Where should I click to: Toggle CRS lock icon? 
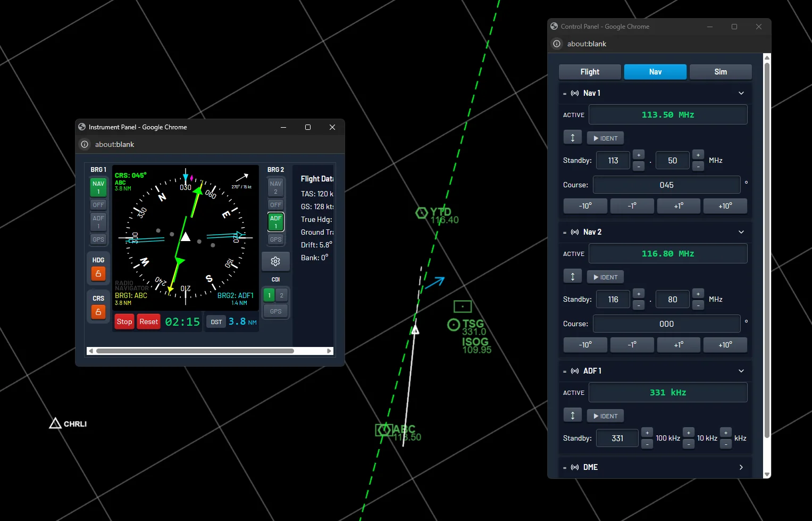tap(98, 312)
